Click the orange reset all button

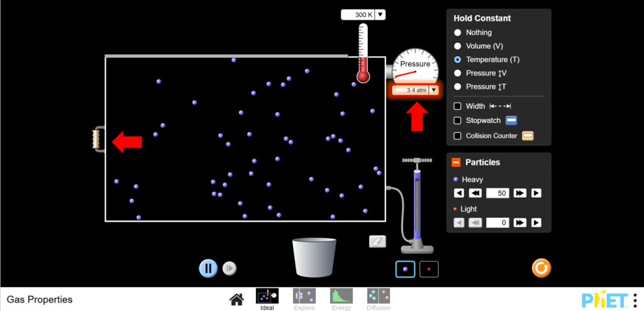[541, 268]
